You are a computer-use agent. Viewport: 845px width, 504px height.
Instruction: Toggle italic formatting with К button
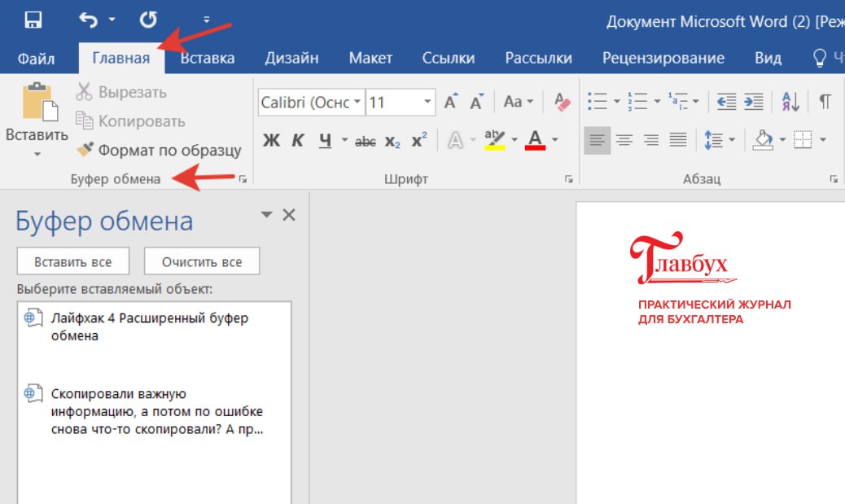298,141
